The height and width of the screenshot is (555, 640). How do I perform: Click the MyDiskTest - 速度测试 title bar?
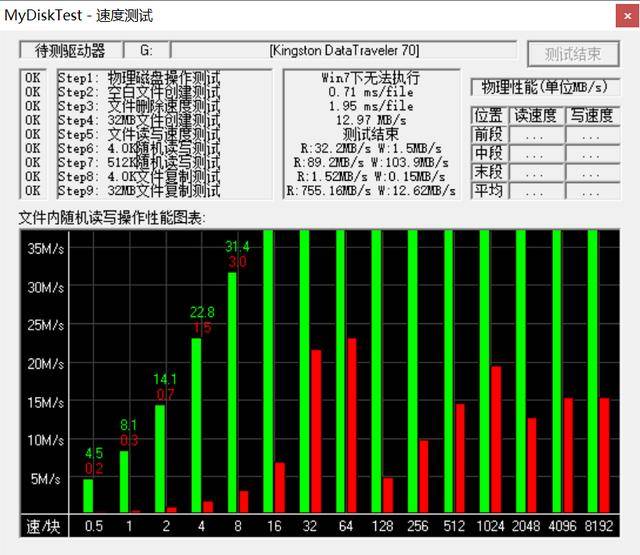[306, 16]
